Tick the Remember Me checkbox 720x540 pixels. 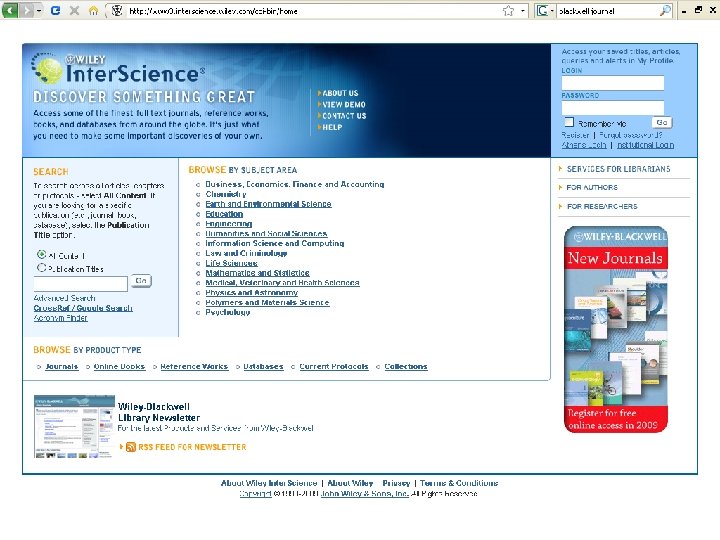tap(569, 122)
